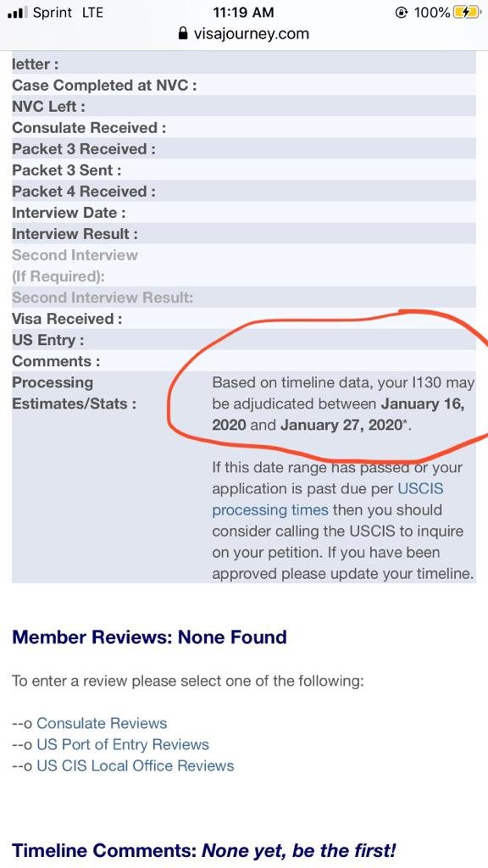This screenshot has height=868, width=488.
Task: Tap the 100% battery percentage
Action: tap(431, 12)
